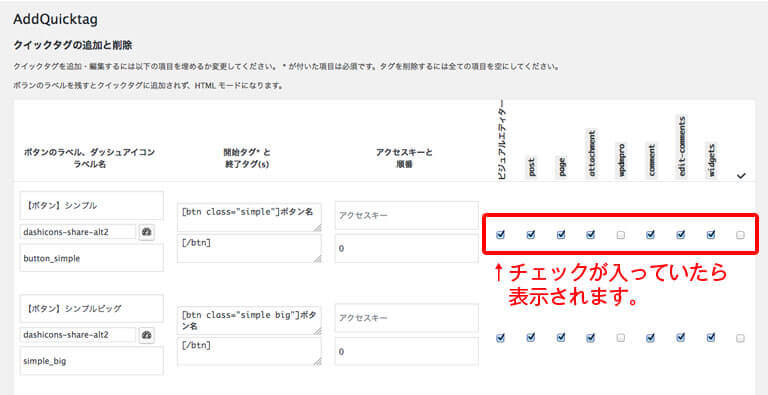
Task: Toggle widgets checkbox for simple_big row
Action: (x=711, y=338)
